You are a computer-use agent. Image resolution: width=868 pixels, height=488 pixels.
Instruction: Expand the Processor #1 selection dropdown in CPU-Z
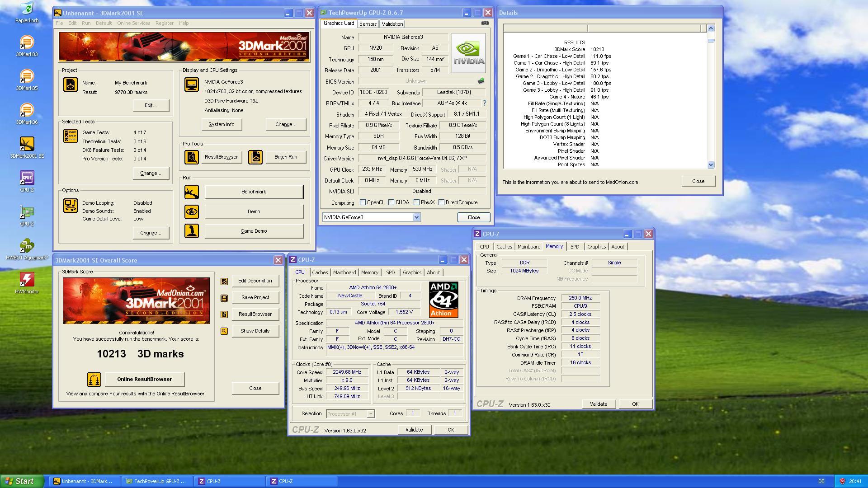point(370,414)
